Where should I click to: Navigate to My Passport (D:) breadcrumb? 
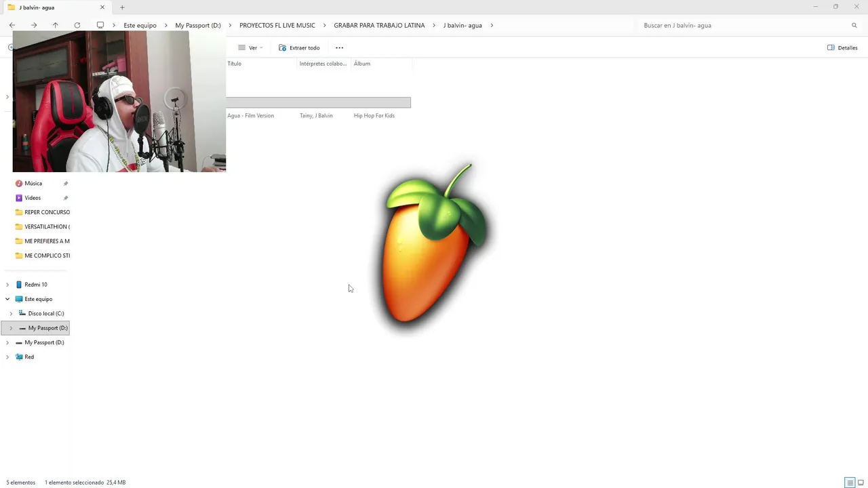(x=198, y=25)
